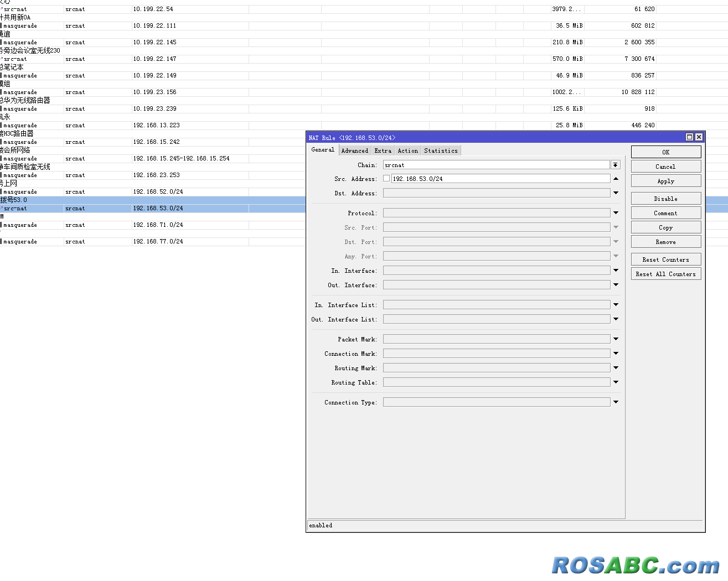The image size is (728, 581).
Task: Expand the Connection Type option
Action: (616, 402)
